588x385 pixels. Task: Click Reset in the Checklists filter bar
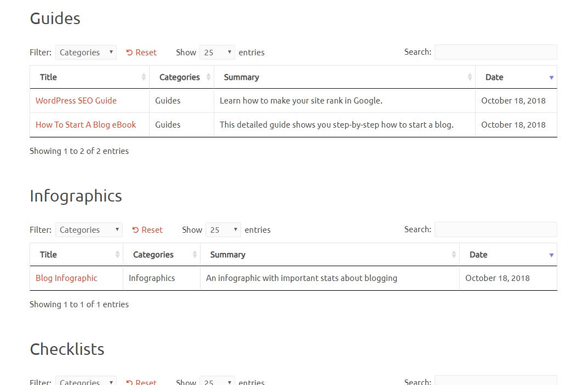click(x=141, y=382)
